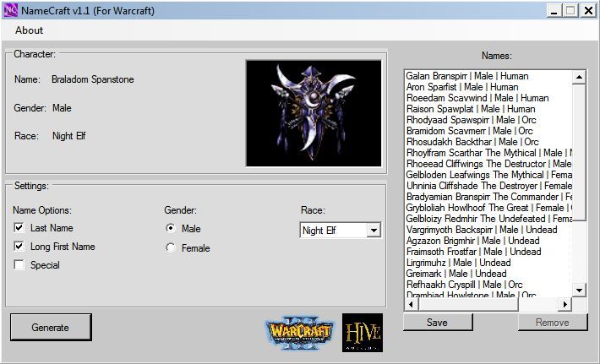Click the vertical scrollbar thumb in Names list
The width and height of the screenshot is (600, 364).
[580, 152]
